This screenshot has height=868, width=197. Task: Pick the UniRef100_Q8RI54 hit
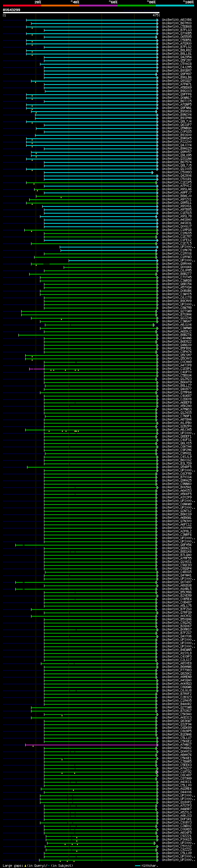pos(177,284)
